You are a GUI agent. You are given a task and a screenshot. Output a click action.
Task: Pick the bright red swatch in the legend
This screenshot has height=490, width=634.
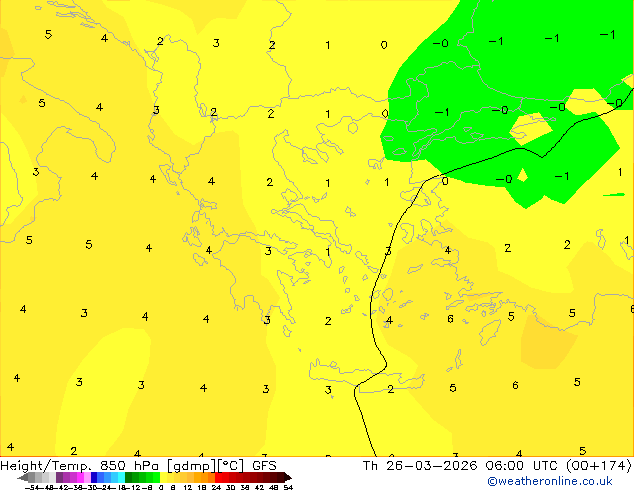219,478
